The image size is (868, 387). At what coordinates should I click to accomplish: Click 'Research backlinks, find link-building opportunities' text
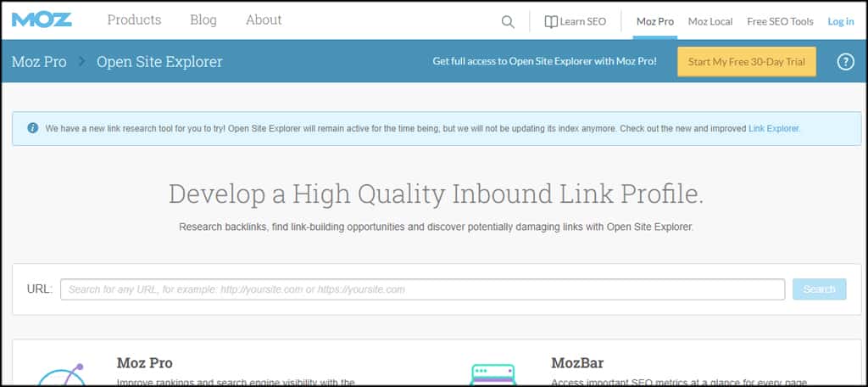436,227
